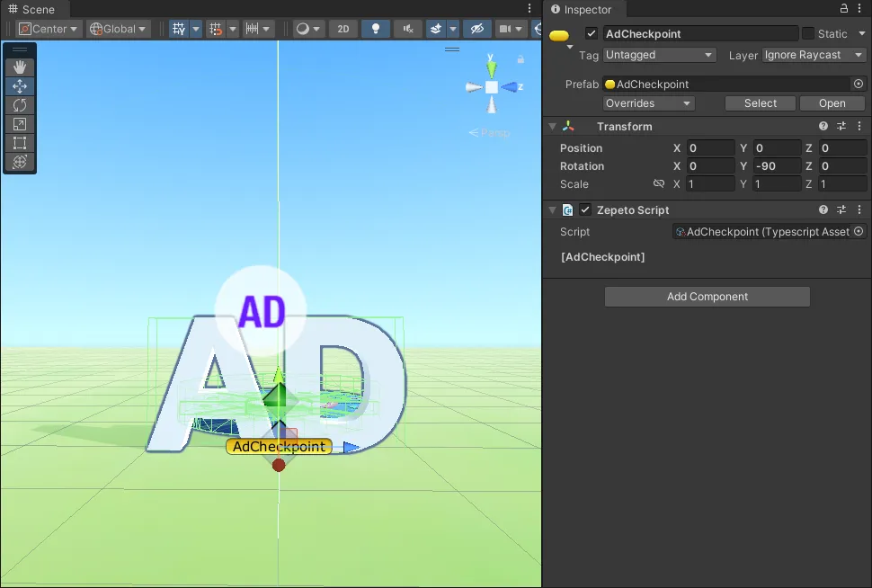This screenshot has width=872, height=588.
Task: Open the Center pivot mode dropdown
Action: [x=49, y=29]
